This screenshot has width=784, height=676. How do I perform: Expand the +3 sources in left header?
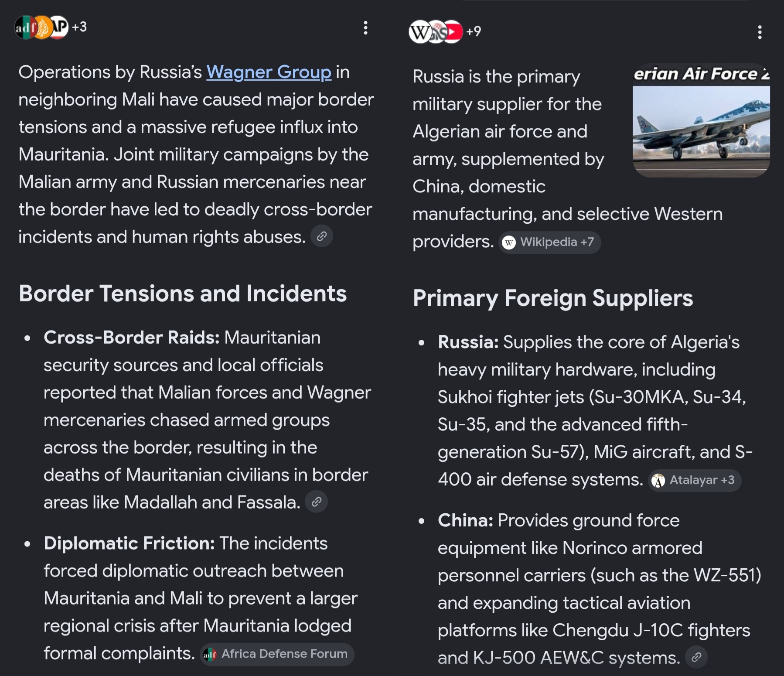click(x=79, y=27)
